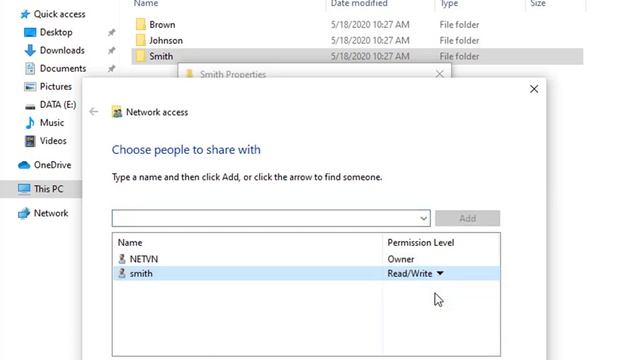Sort by Size column header
The height and width of the screenshot is (360, 640).
pyautogui.click(x=538, y=3)
